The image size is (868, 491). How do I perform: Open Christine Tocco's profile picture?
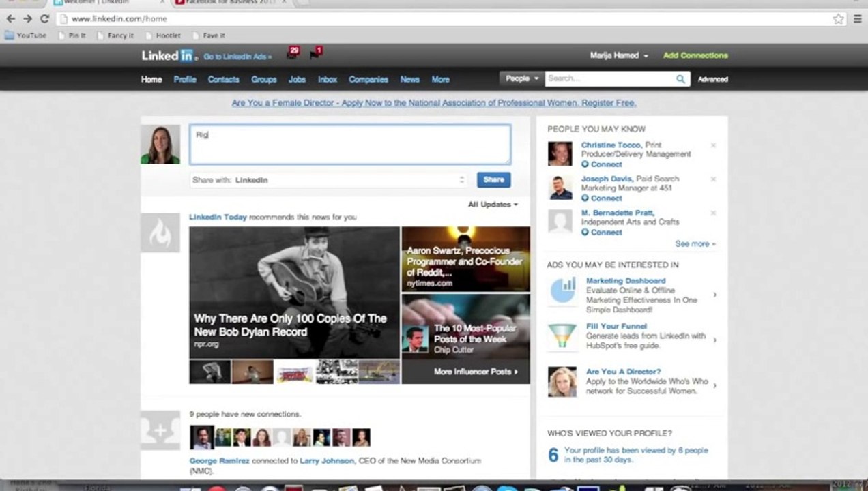point(560,153)
